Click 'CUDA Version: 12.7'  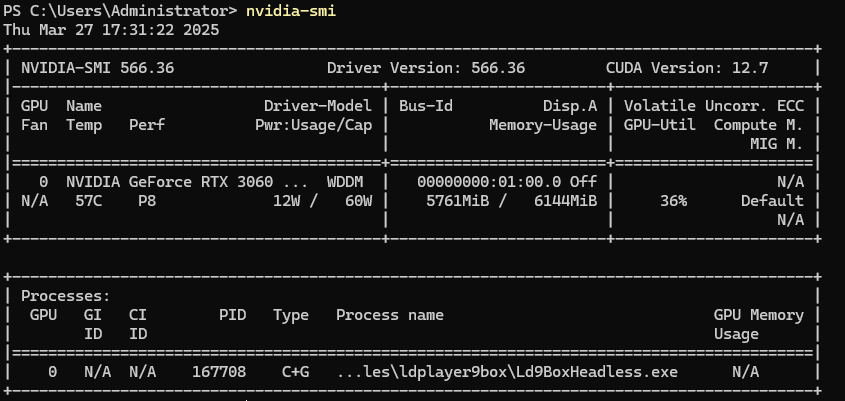pos(687,68)
